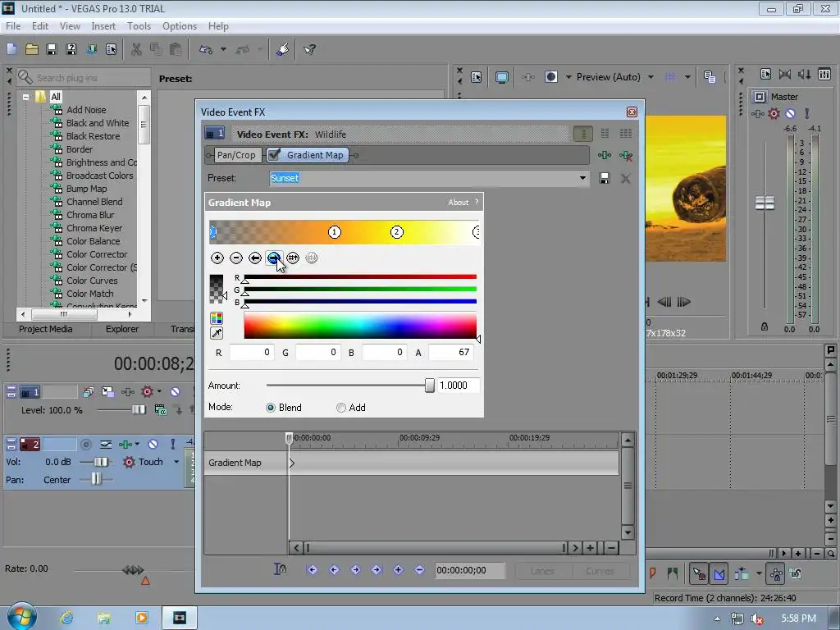Screen dimensions: 840x630
Task: Click the color palette grid icon
Action: [217, 318]
